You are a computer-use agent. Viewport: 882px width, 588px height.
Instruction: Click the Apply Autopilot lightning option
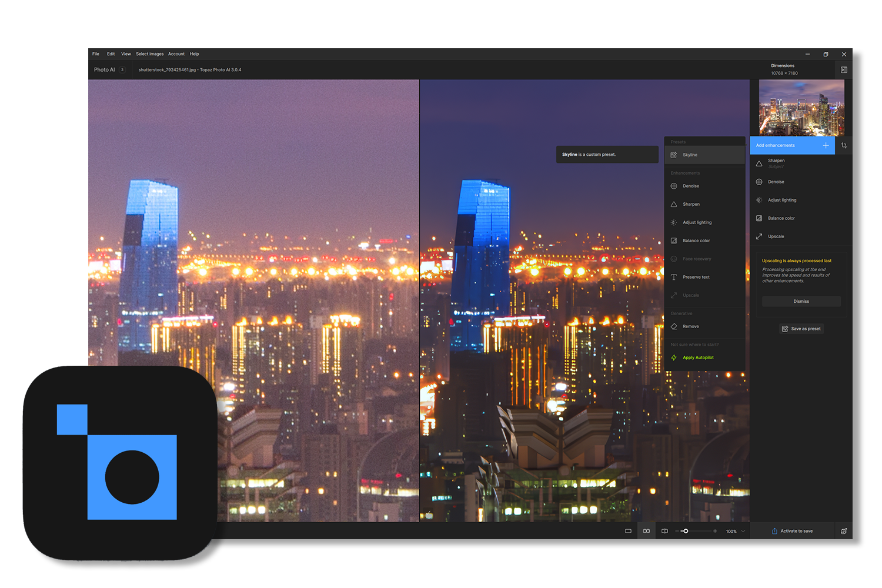click(x=697, y=358)
